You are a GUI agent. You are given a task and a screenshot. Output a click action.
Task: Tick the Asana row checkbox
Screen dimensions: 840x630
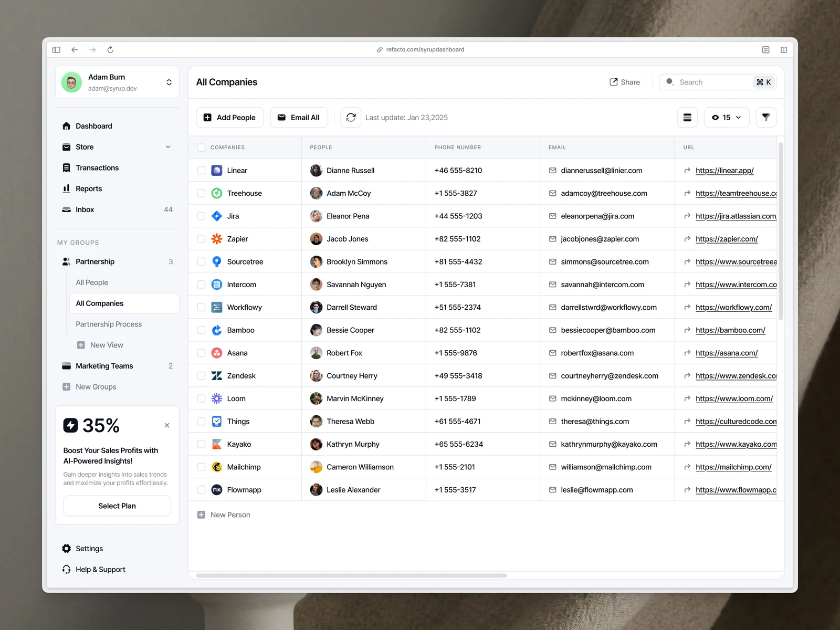point(201,353)
